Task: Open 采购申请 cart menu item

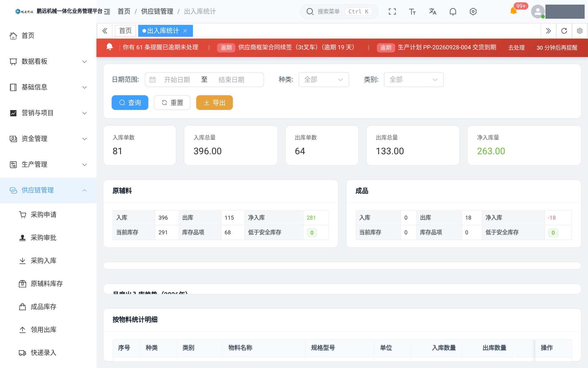Action: tap(48, 215)
